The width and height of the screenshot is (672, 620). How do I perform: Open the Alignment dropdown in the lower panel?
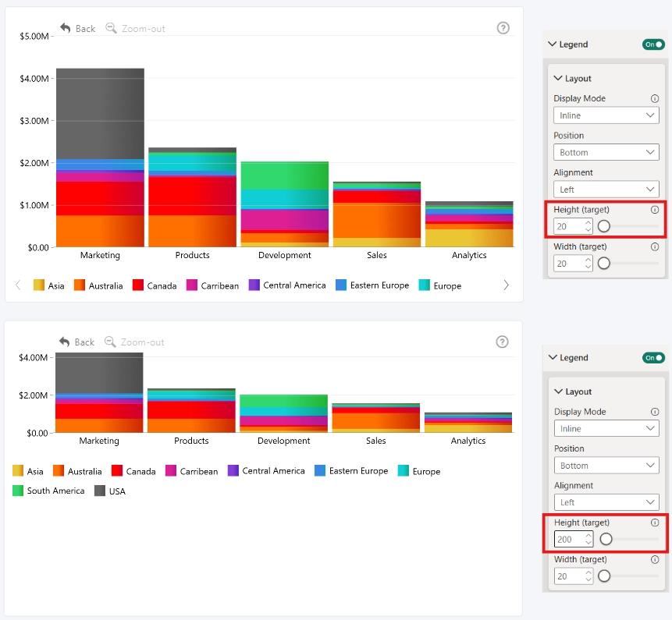pyautogui.click(x=607, y=502)
